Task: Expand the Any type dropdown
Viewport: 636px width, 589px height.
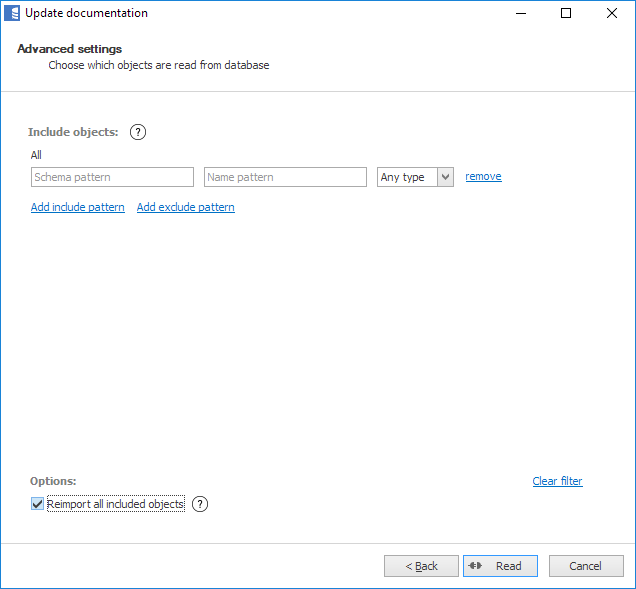Action: [x=445, y=177]
